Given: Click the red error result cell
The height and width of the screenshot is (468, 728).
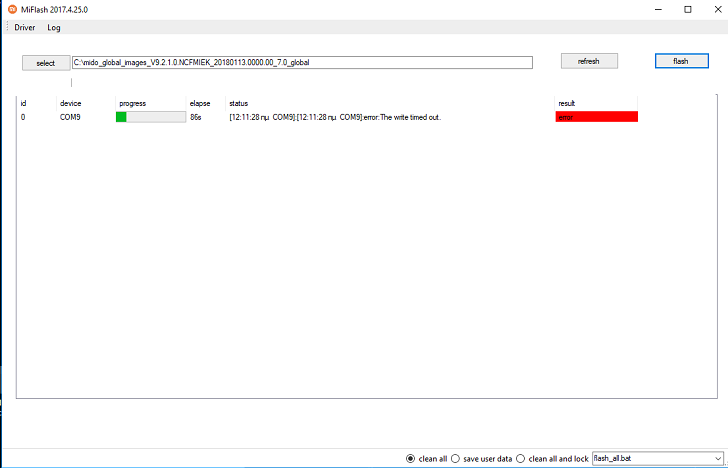Looking at the screenshot, I should [597, 117].
